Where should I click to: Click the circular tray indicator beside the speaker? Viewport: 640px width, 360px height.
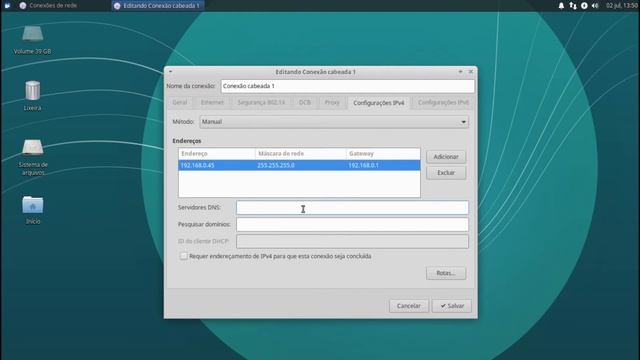tap(584, 6)
